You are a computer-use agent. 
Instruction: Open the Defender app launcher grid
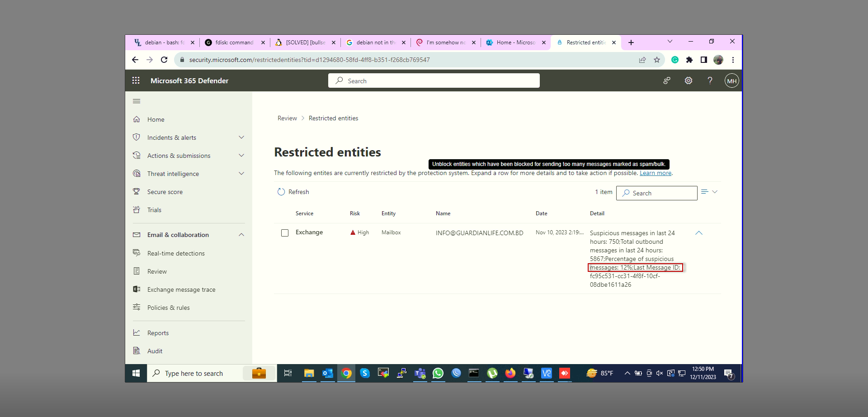136,81
